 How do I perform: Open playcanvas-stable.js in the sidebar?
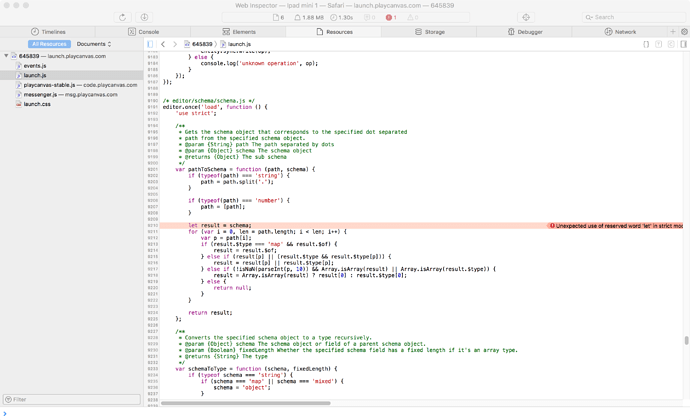click(x=49, y=85)
